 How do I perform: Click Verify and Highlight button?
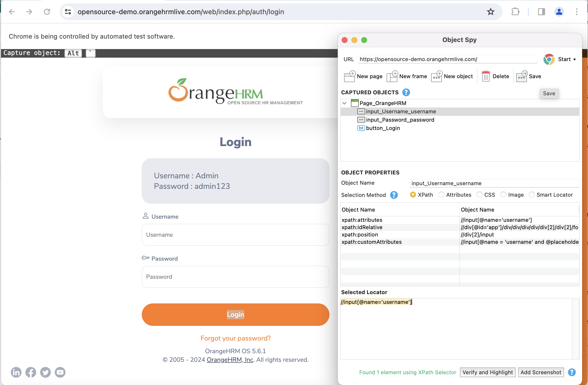click(x=488, y=372)
